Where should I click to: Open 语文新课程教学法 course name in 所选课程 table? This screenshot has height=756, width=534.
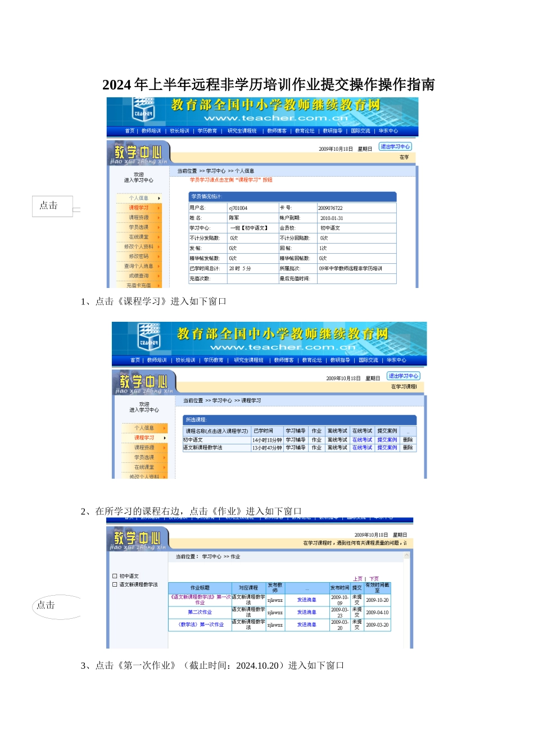pos(202,448)
